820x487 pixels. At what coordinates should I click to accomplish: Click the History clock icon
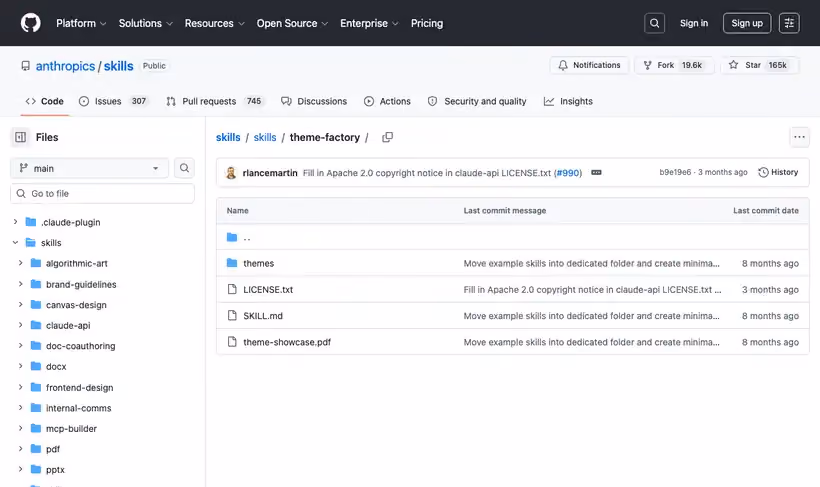(x=763, y=172)
